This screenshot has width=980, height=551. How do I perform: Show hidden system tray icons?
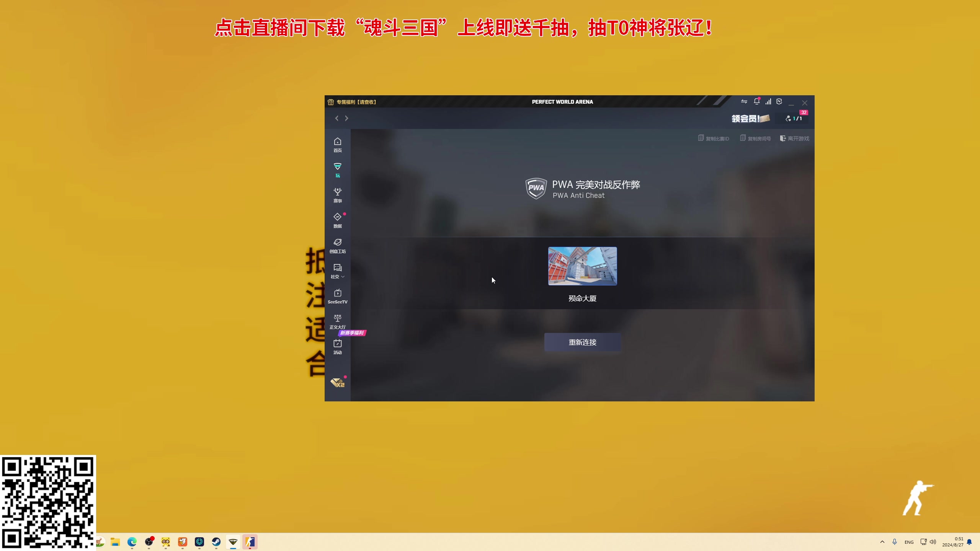click(882, 542)
